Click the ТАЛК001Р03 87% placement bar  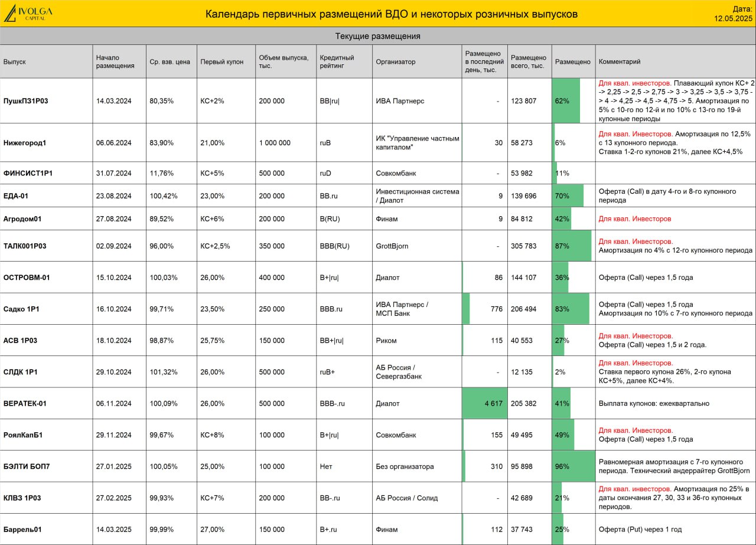[x=572, y=246]
